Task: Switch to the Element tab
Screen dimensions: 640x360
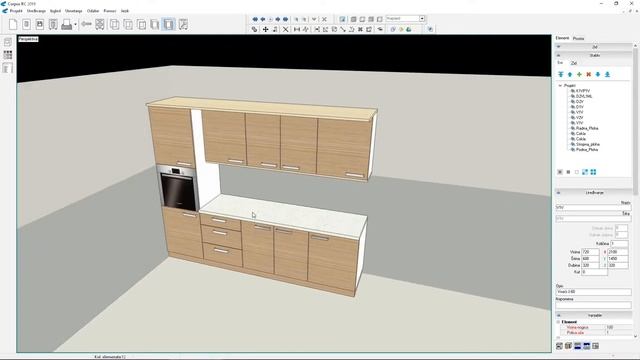Action: coord(562,38)
